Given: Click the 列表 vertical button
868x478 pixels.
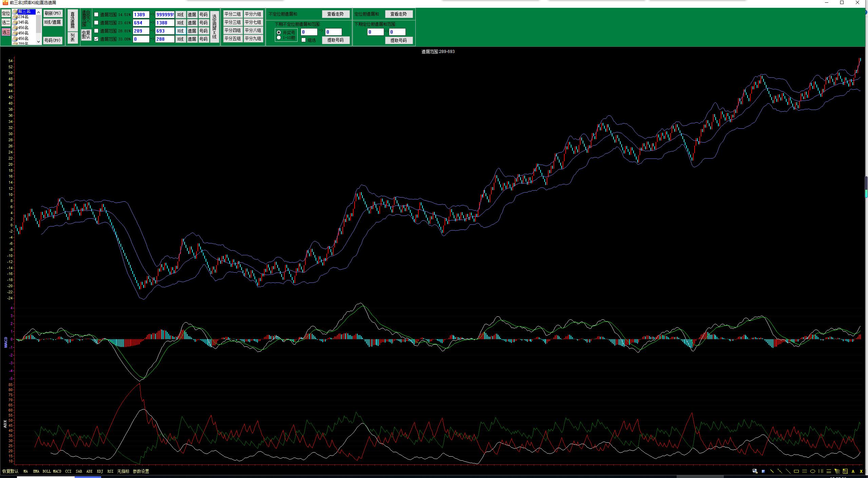Looking at the screenshot, I should 73,37.
